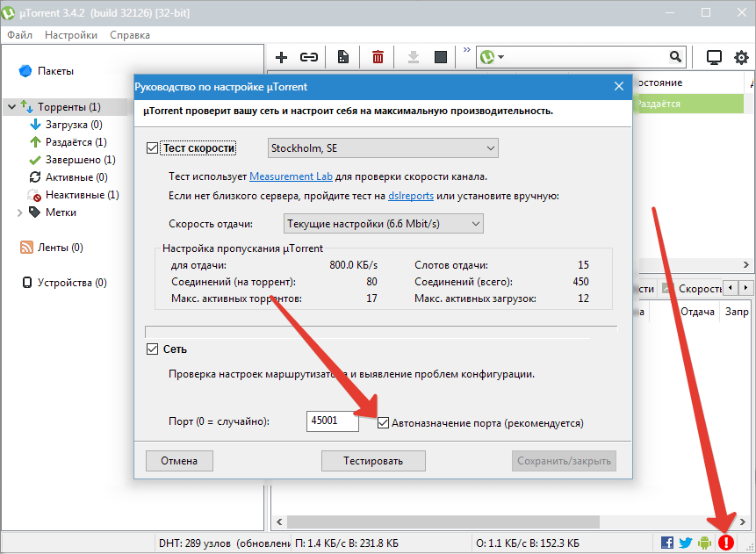Select Неактивные (1) category
The width and height of the screenshot is (756, 554).
pyautogui.click(x=82, y=195)
